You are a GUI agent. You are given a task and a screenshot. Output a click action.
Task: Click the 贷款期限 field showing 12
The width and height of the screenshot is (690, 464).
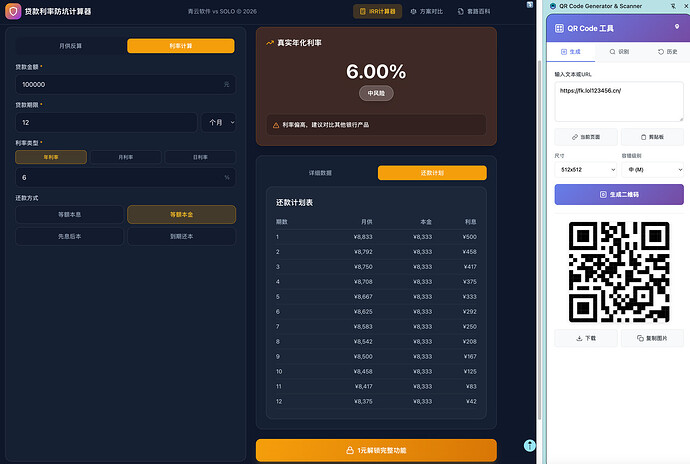click(x=106, y=122)
